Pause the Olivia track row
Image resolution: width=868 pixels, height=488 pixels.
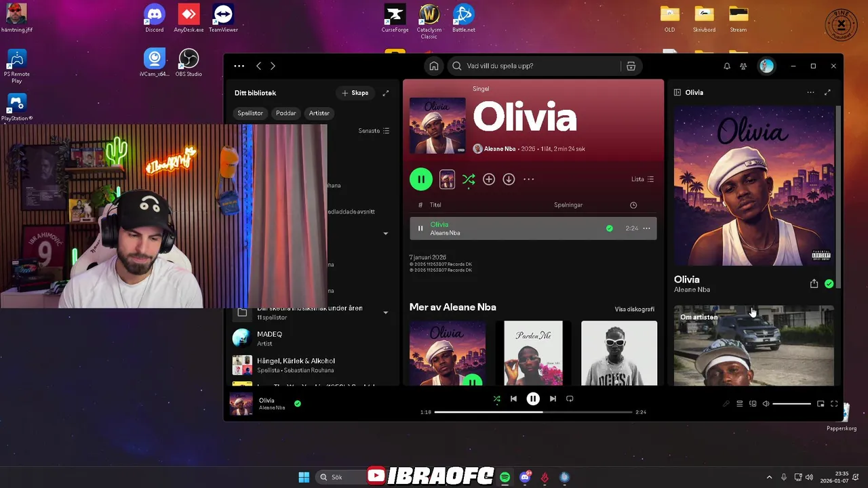click(420, 228)
